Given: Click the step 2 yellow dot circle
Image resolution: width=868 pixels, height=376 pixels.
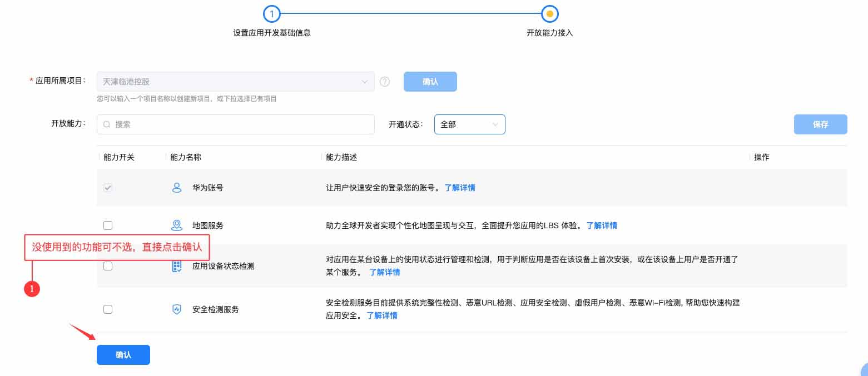Looking at the screenshot, I should (x=549, y=13).
